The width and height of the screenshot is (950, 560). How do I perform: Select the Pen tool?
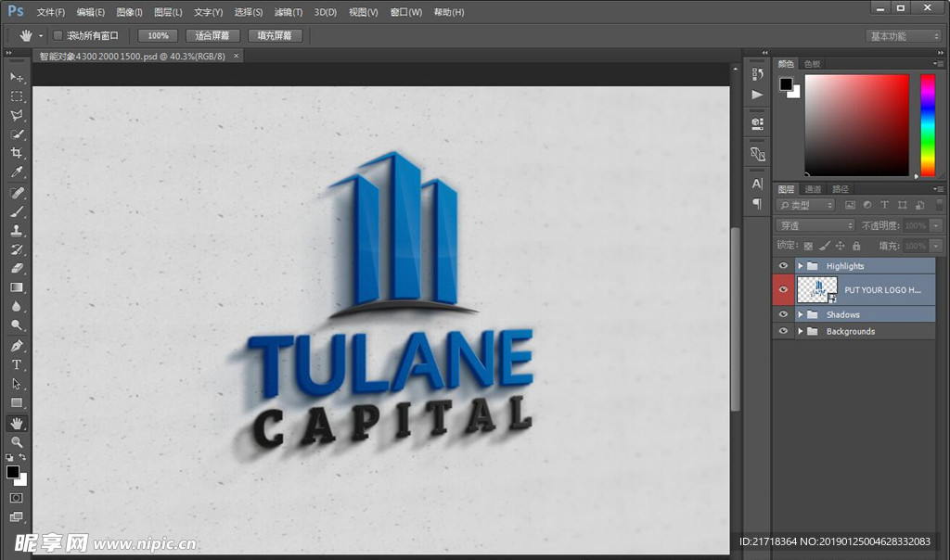pyautogui.click(x=17, y=346)
